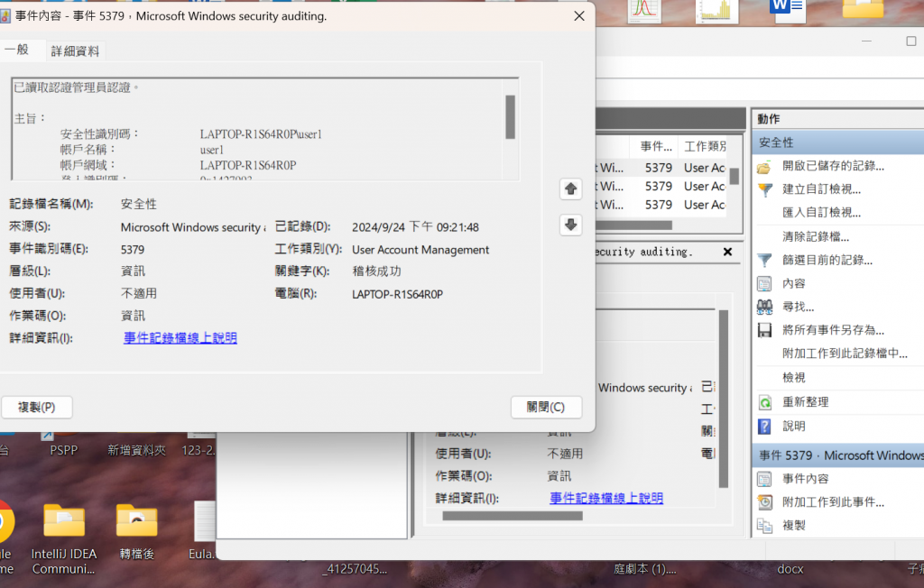The height and width of the screenshot is (588, 924).
Task: Maximize the Event Viewer window
Action: (911, 41)
